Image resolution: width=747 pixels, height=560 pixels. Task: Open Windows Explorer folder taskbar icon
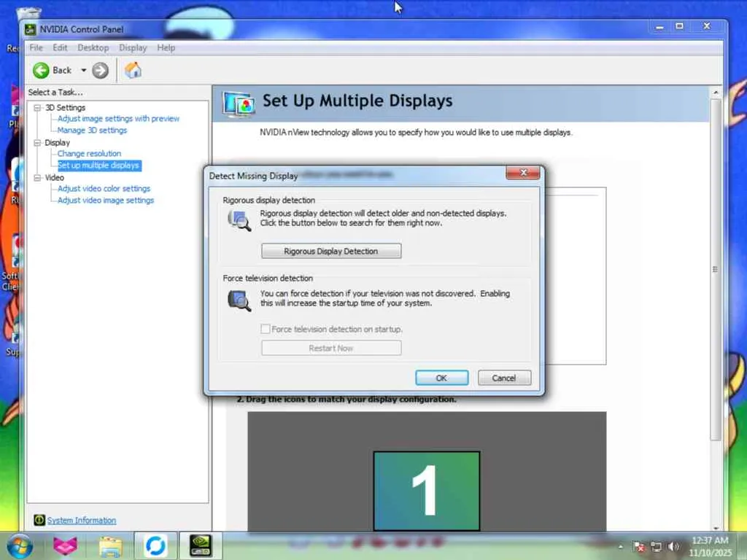(x=111, y=546)
